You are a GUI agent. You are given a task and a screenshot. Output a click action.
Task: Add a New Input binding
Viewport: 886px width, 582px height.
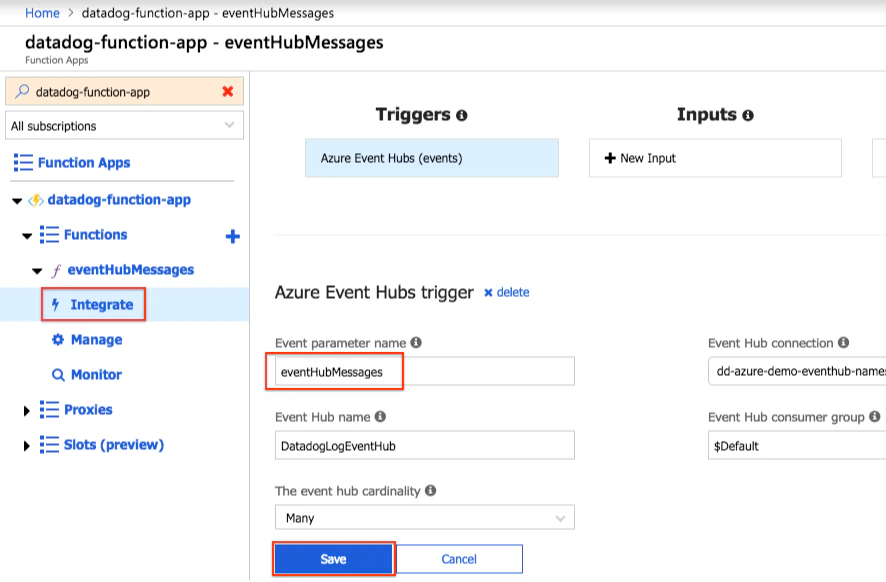tap(715, 158)
